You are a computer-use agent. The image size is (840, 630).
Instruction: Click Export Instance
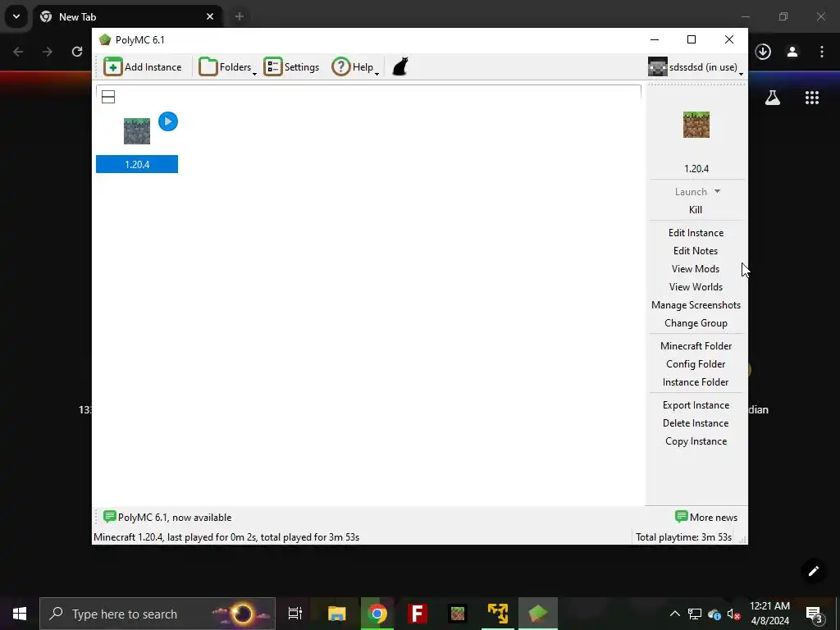(x=696, y=405)
